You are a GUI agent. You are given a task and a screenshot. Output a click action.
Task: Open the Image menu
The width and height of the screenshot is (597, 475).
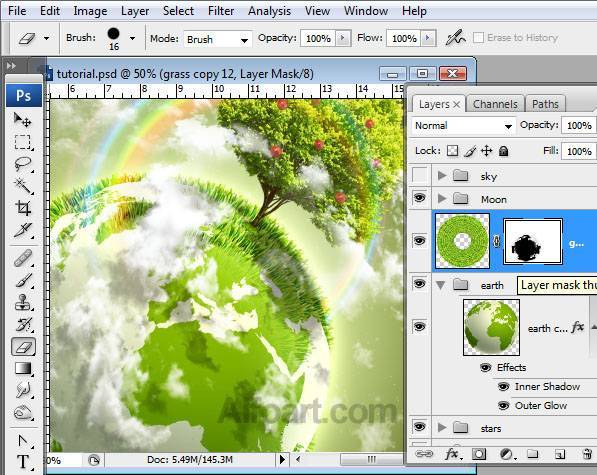pyautogui.click(x=90, y=11)
